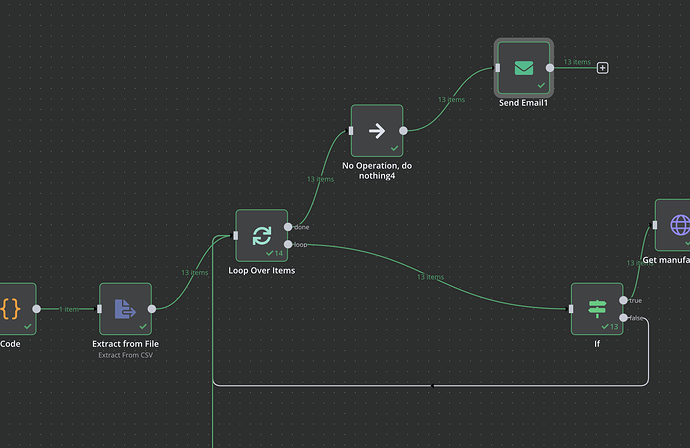The image size is (690, 448).
Task: Select the Extract from File node
Action: 125,309
